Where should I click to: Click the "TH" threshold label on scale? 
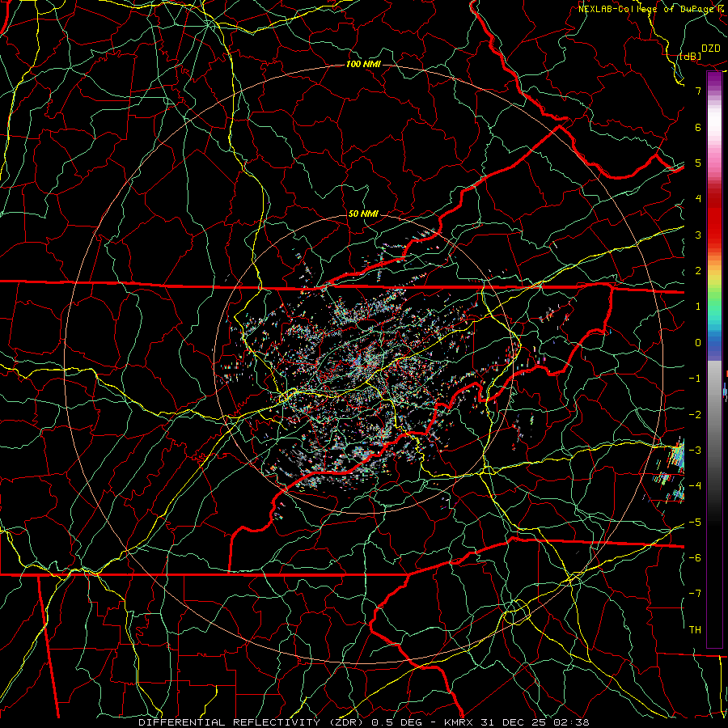pyautogui.click(x=695, y=630)
